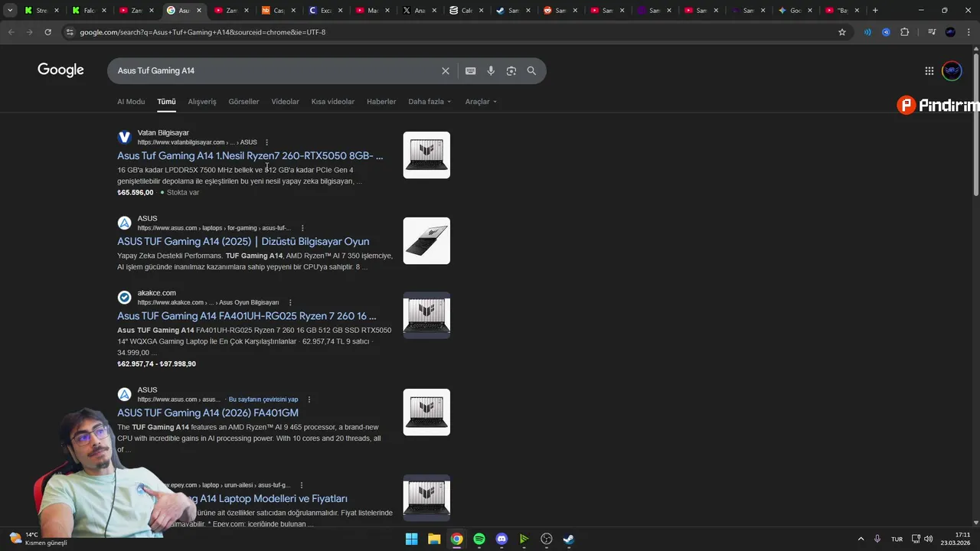Click Vatan Bilgisayar result laptop thumbnail

pyautogui.click(x=426, y=155)
